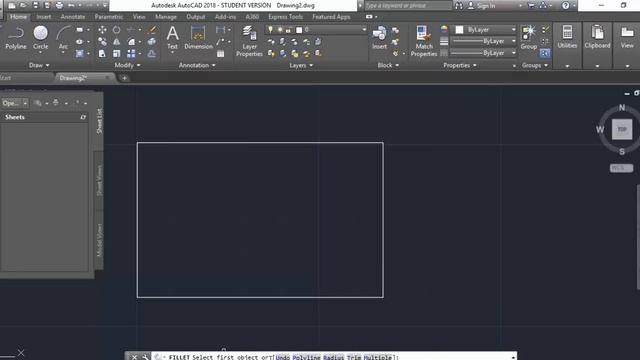Expand the Annotation panel
This screenshot has width=640, height=360.
pos(197,65)
